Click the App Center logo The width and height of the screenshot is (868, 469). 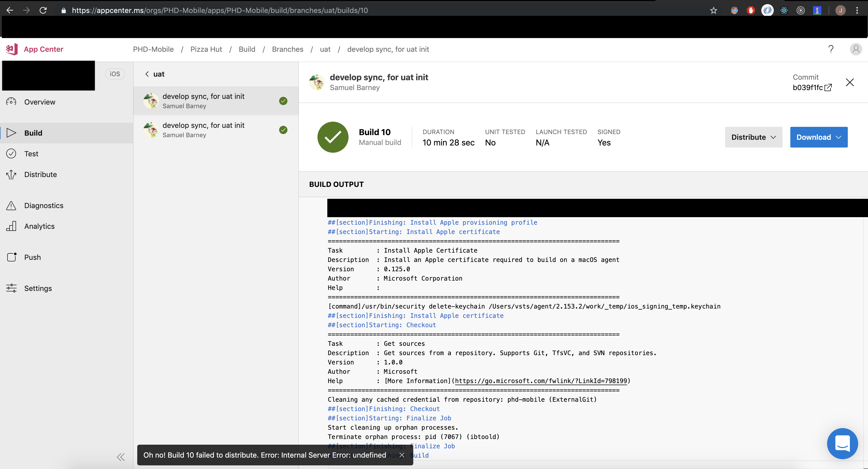point(11,49)
